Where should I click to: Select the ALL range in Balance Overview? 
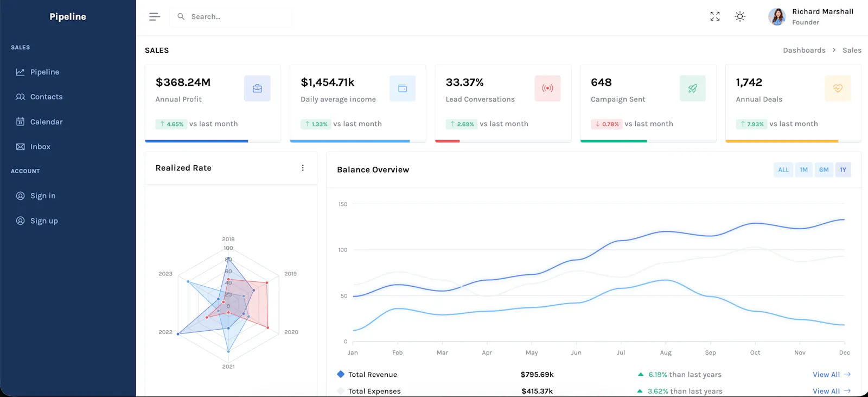coord(783,170)
